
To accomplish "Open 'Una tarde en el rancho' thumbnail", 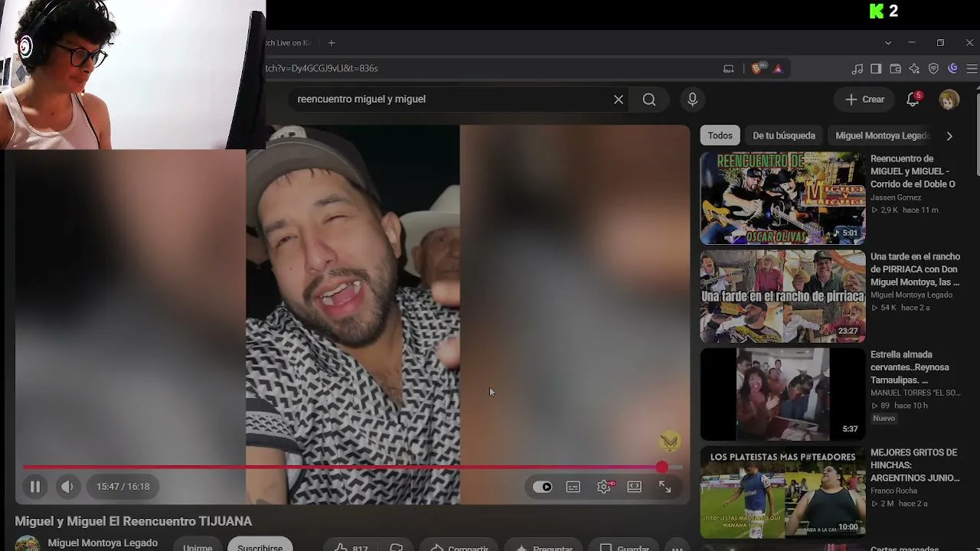I will [x=782, y=296].
